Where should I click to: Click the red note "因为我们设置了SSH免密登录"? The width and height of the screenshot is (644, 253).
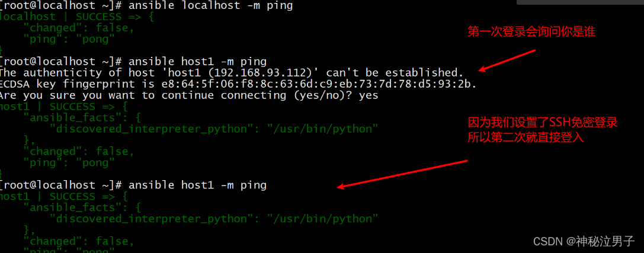[543, 123]
